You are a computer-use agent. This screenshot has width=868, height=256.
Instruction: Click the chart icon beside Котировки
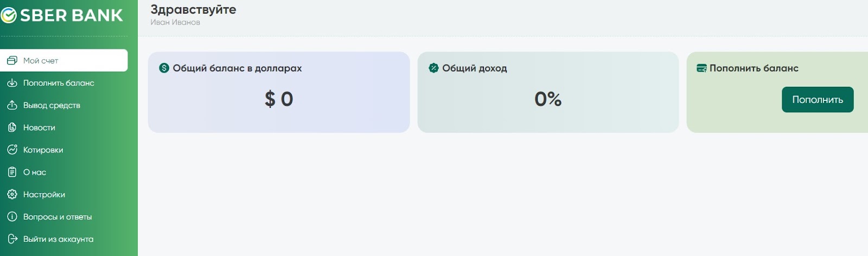point(12,150)
